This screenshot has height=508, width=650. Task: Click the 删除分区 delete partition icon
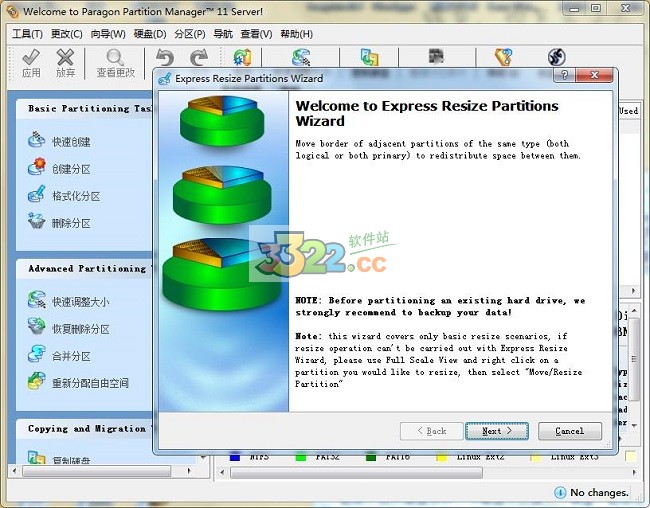[36, 221]
